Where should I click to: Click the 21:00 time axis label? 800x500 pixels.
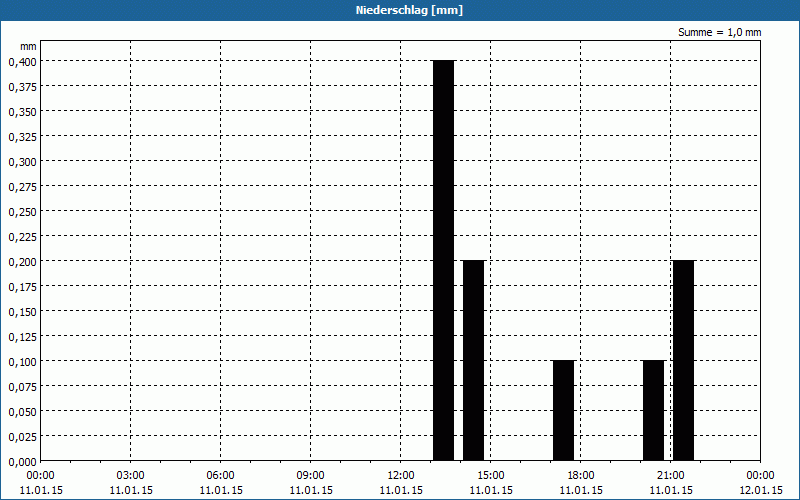[671, 476]
